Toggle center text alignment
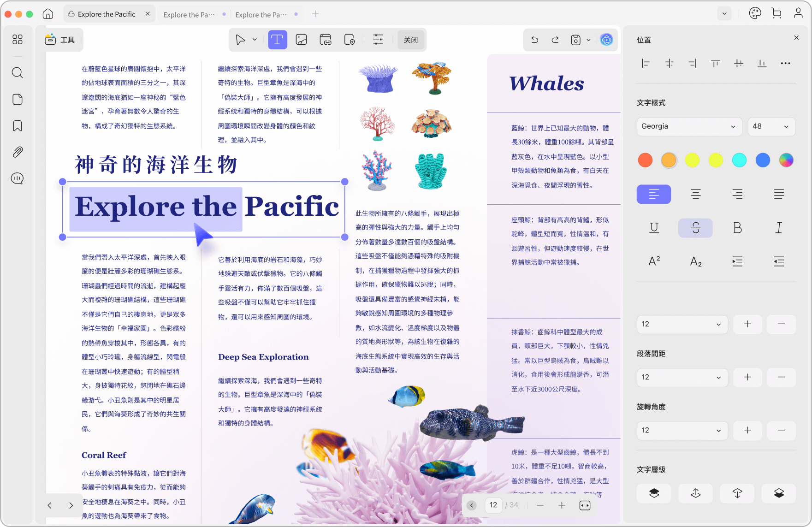812x527 pixels. coord(695,194)
